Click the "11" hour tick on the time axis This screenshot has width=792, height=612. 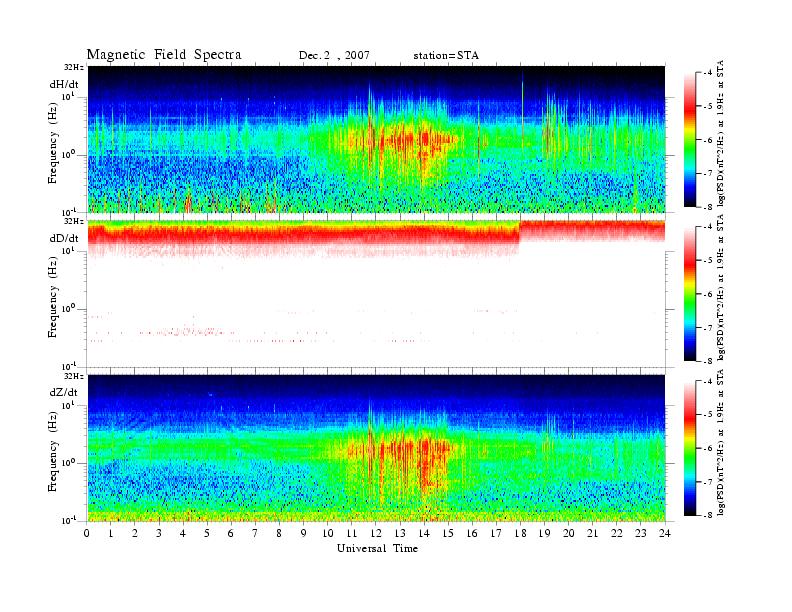point(352,533)
